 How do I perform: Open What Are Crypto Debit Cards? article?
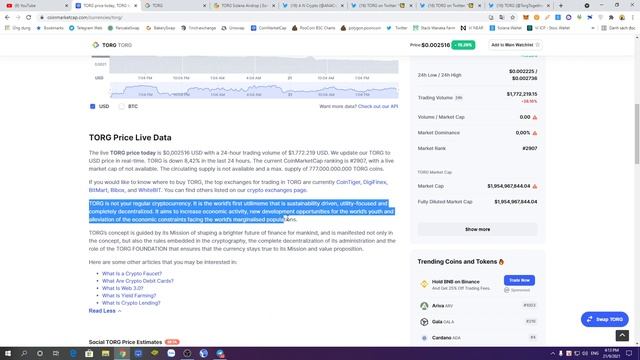tap(138, 281)
